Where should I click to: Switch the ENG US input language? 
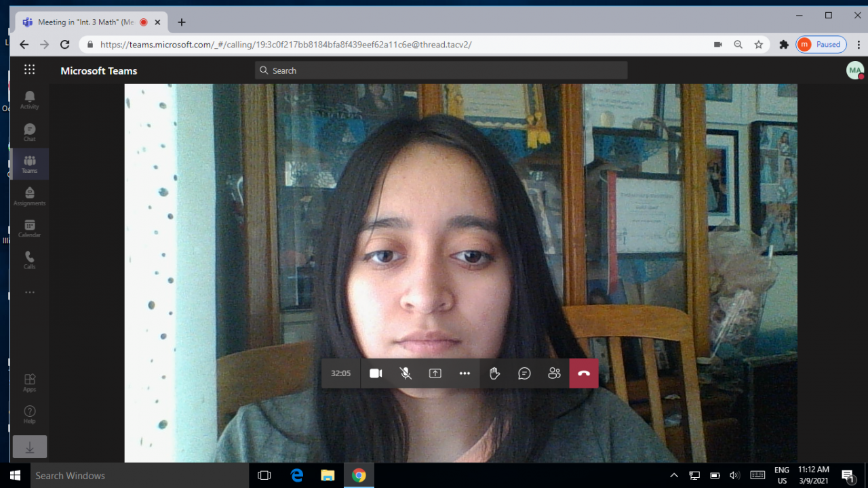tap(782, 475)
